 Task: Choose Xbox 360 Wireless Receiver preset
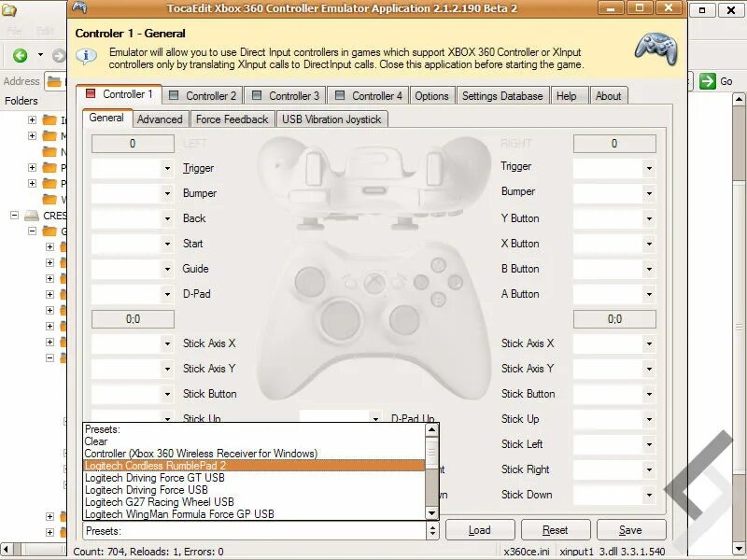point(254,454)
